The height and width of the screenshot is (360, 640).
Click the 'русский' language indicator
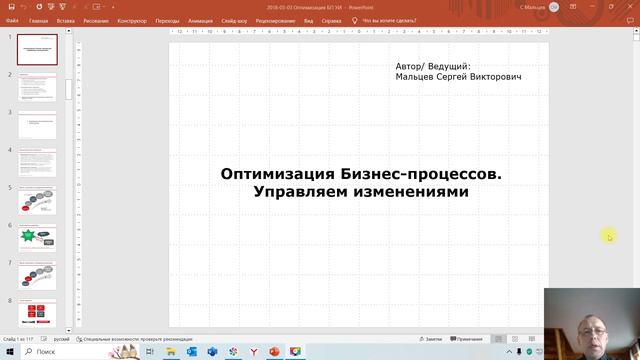pyautogui.click(x=62, y=339)
